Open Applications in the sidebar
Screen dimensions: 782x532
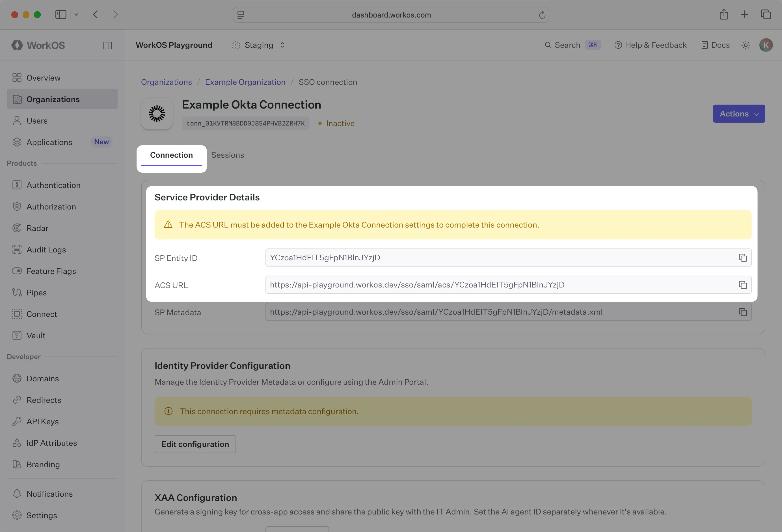coord(62,142)
